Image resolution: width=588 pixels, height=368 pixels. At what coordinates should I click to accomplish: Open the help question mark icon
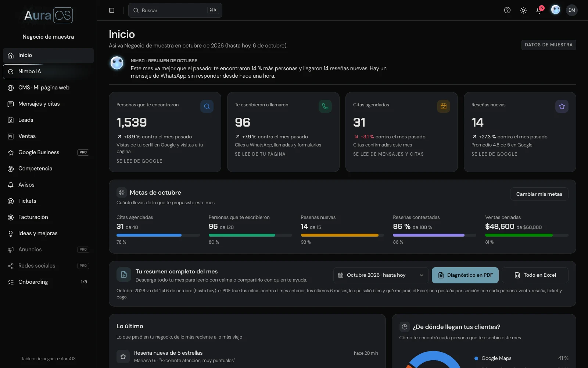(x=507, y=10)
